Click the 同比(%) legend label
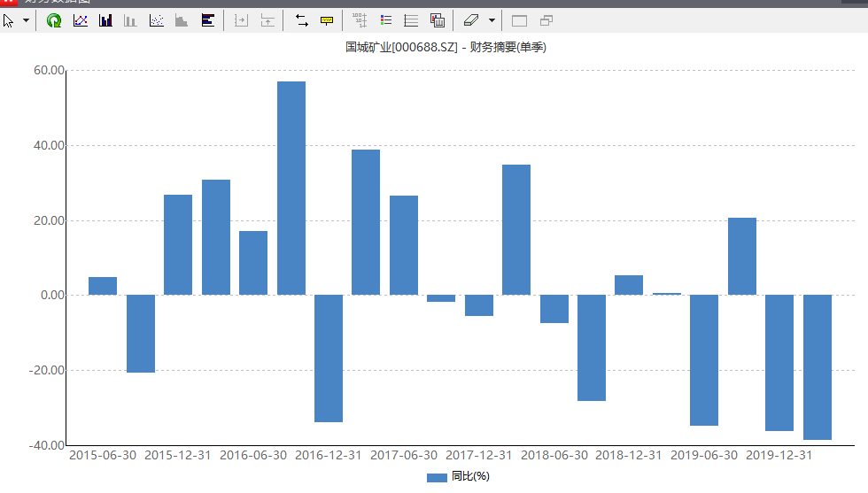This screenshot has width=868, height=493. click(470, 476)
